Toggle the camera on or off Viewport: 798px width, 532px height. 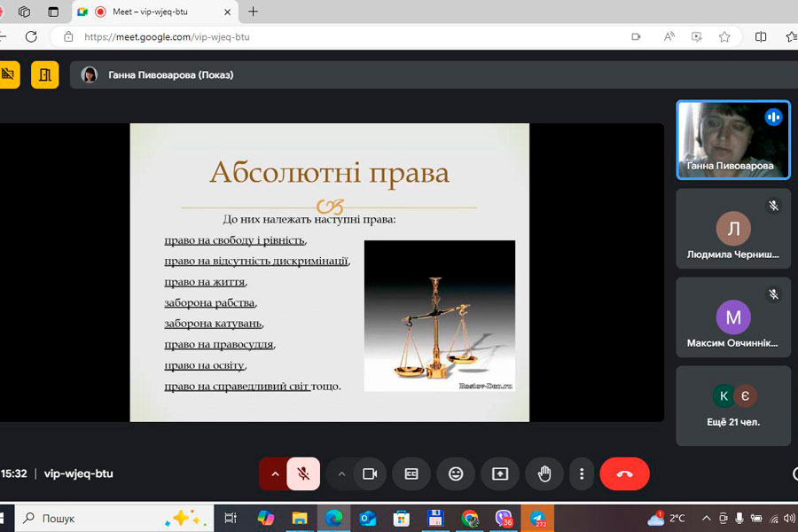tap(370, 474)
